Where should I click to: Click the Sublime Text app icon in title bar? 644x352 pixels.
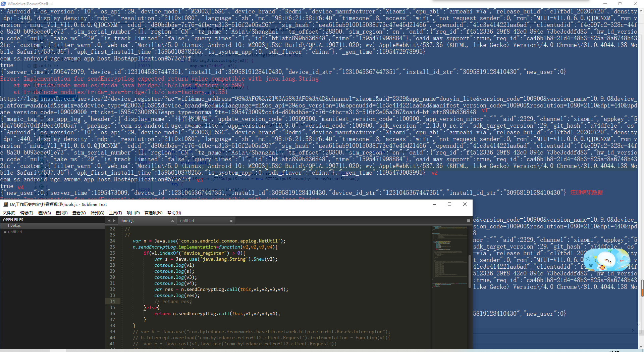coord(5,204)
